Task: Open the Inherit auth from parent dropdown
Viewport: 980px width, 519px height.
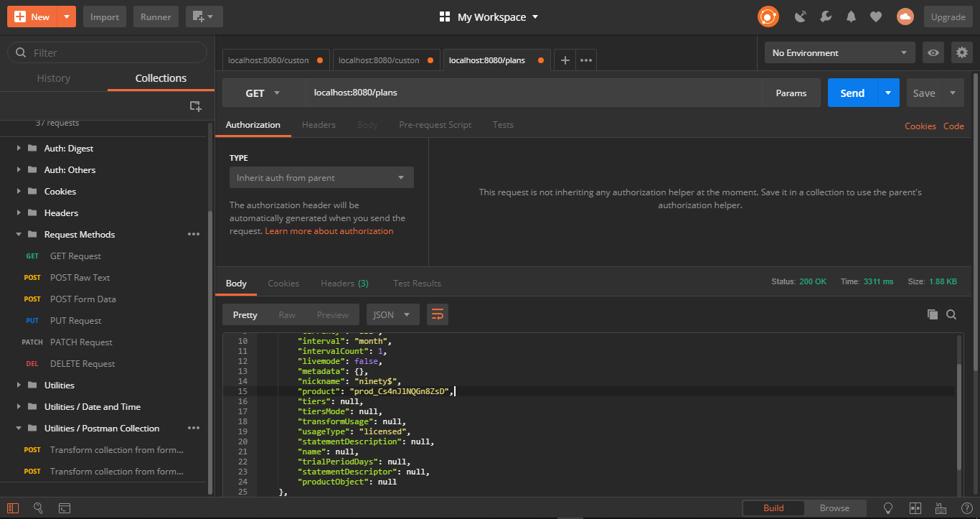Action: (x=321, y=178)
